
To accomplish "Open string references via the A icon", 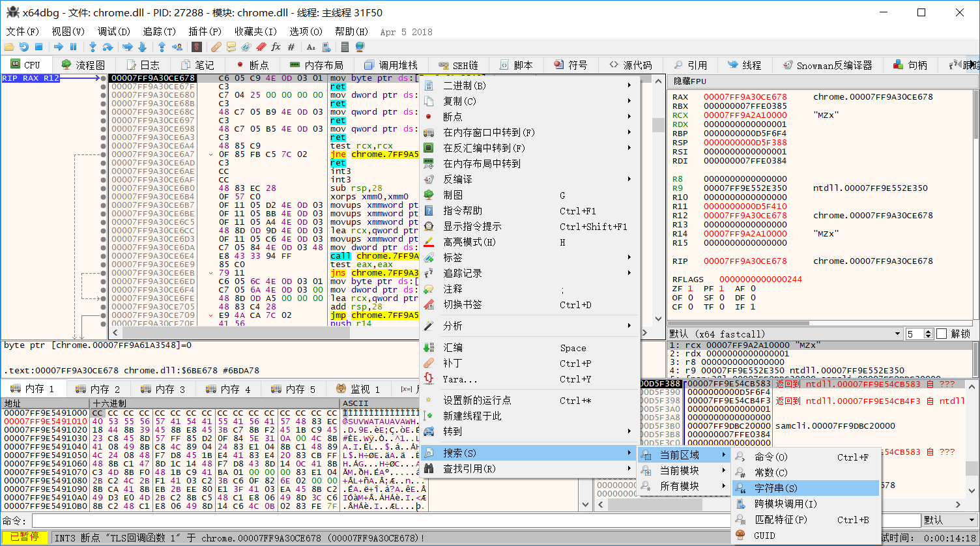I will (x=311, y=47).
